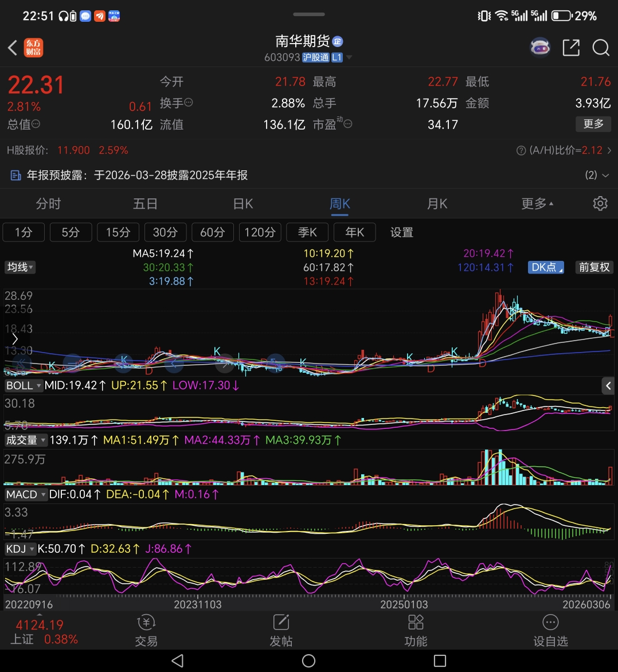Tap the 换手 info circle icon
Viewport: 618px width, 672px height.
point(189,103)
